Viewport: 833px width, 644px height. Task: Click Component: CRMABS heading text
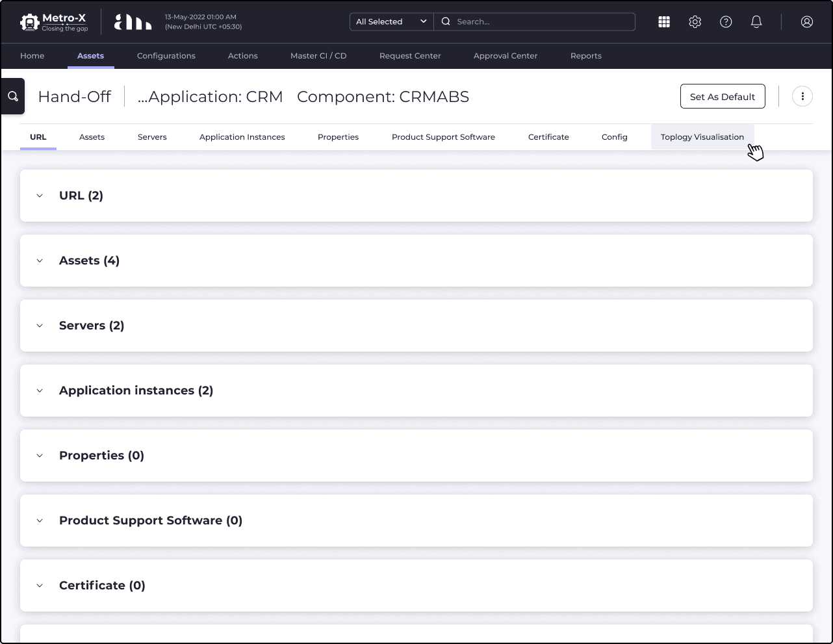pos(383,97)
